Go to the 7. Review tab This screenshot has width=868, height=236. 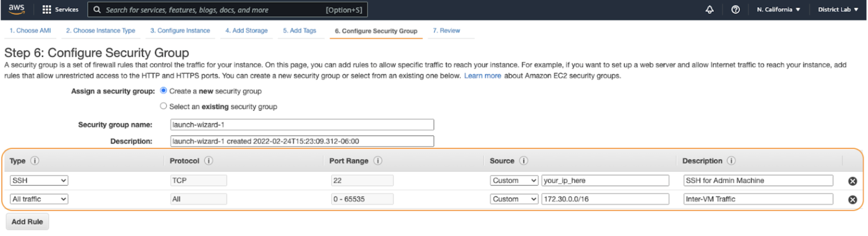(x=446, y=31)
